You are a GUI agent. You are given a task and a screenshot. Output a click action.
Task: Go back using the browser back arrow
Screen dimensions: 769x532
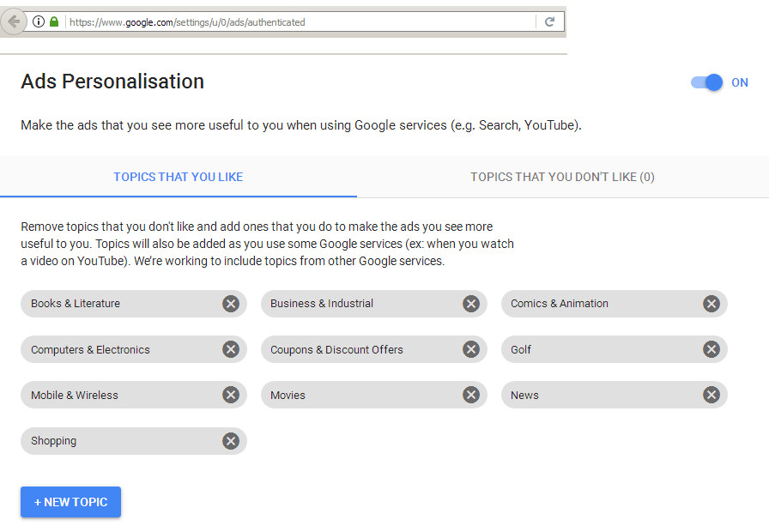click(13, 21)
